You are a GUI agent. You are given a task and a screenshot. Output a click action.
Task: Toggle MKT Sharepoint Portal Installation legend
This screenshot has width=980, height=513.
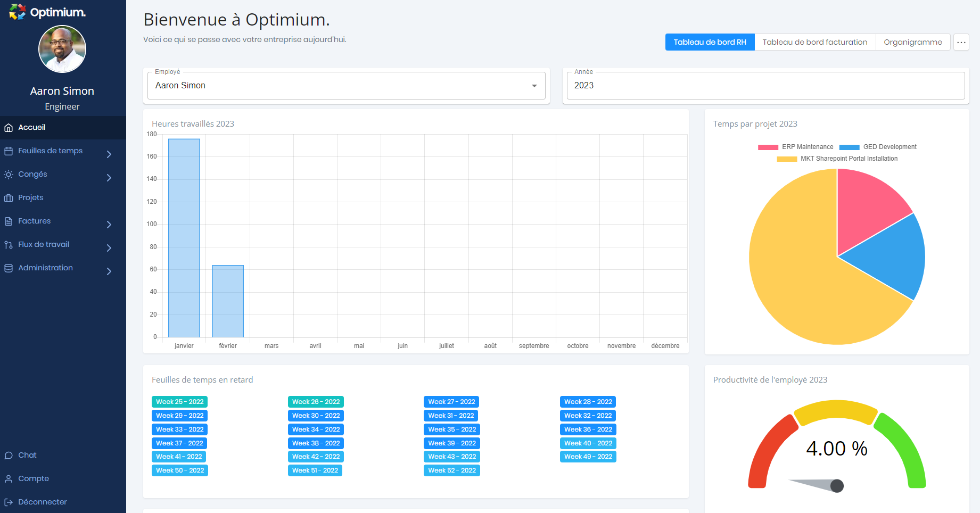click(x=837, y=159)
